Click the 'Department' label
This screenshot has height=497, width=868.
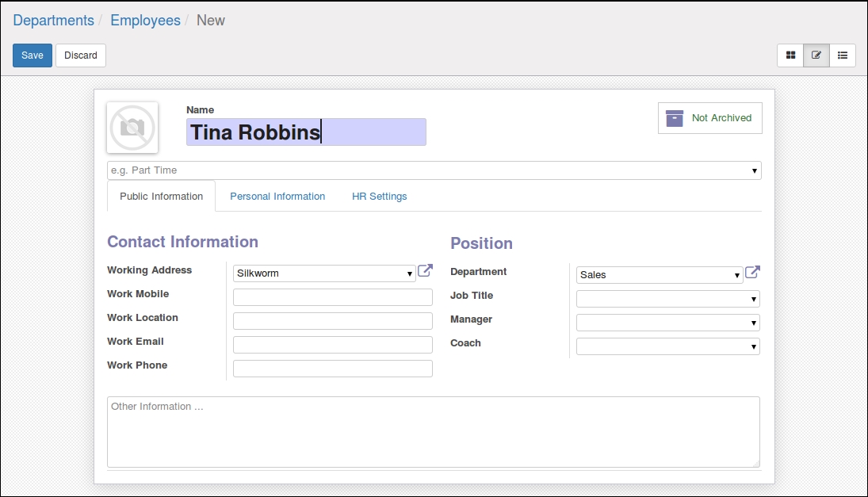tap(478, 272)
